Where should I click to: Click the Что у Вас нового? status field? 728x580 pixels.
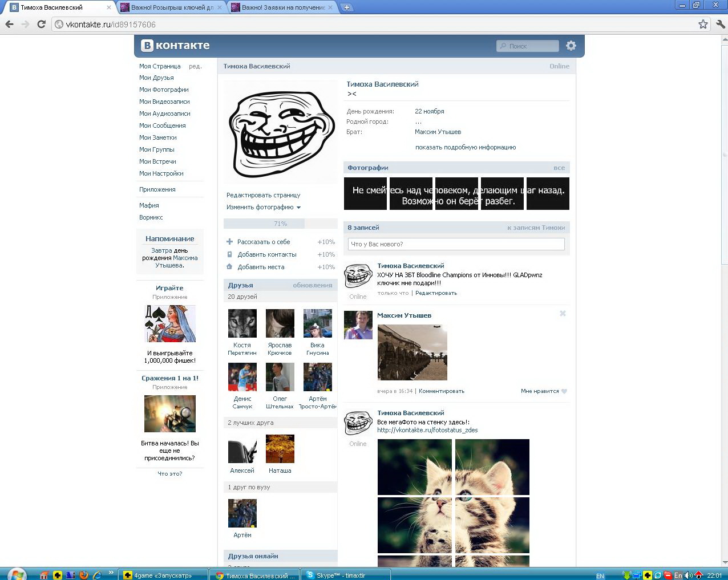click(456, 244)
